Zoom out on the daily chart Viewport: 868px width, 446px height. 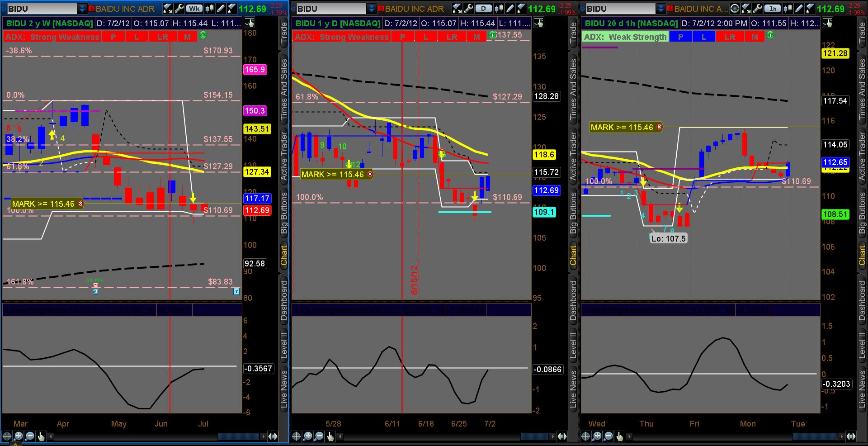point(319,436)
